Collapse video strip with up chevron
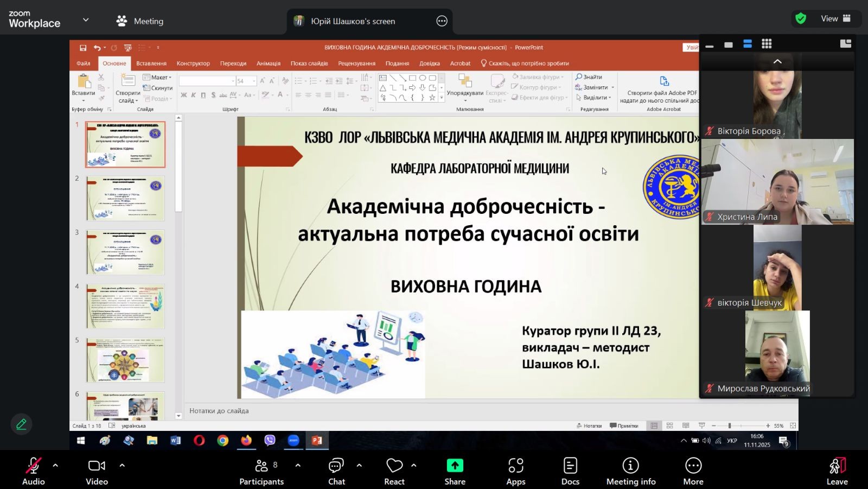The image size is (868, 489). point(777,61)
